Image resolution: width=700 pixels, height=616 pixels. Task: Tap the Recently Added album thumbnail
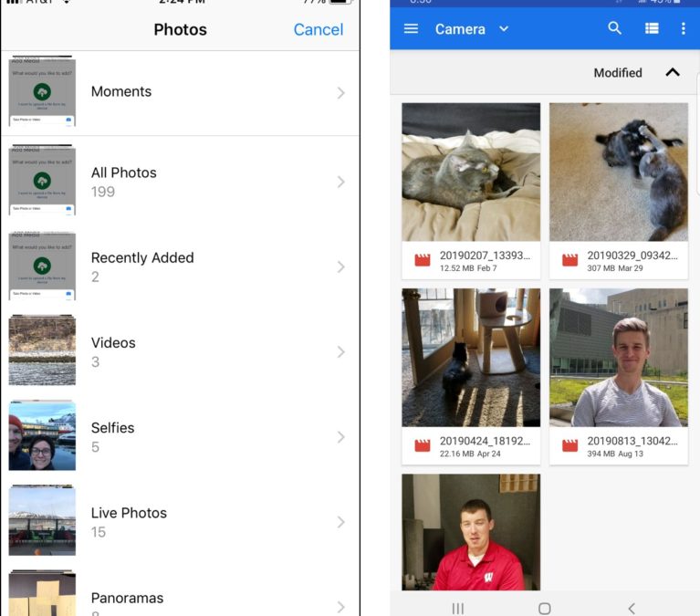point(42,266)
